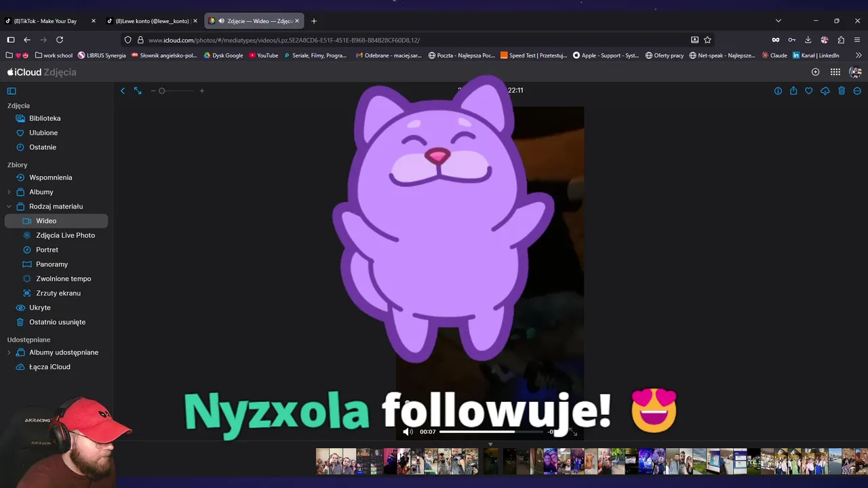Select Wideo media type

tap(56, 221)
